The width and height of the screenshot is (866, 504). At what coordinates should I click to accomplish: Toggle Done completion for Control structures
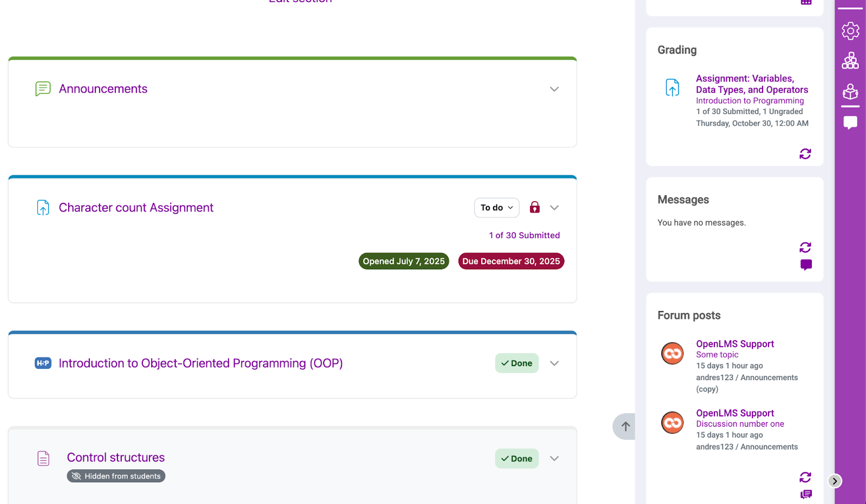516,459
